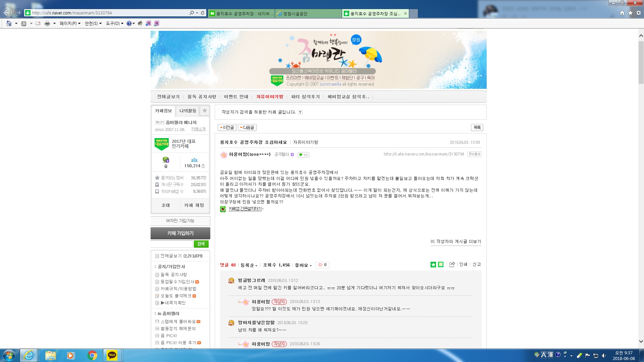Viewport: 644px width, 362px height.
Task: Click the refresh icon in address bar
Action: click(203, 13)
